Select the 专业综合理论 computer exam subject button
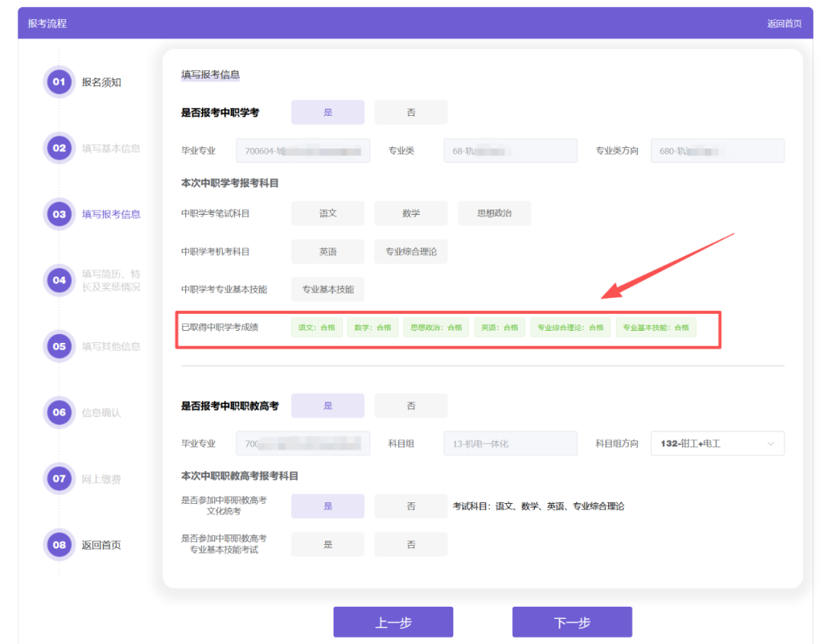This screenshot has width=823, height=644. pyautogui.click(x=411, y=252)
